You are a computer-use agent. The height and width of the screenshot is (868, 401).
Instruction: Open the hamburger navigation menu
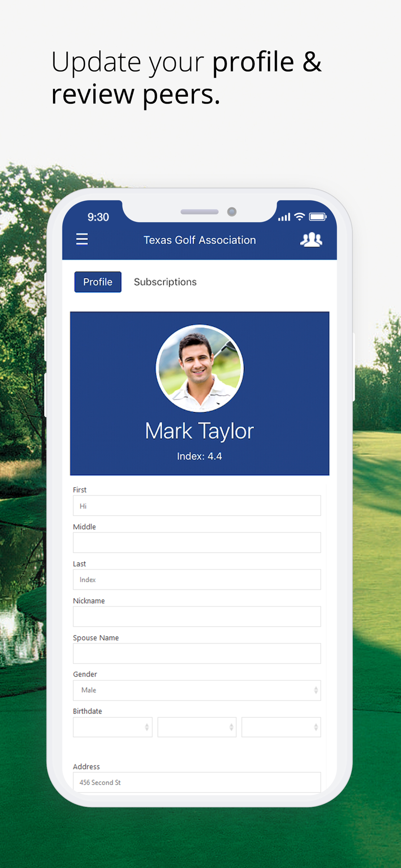click(82, 239)
